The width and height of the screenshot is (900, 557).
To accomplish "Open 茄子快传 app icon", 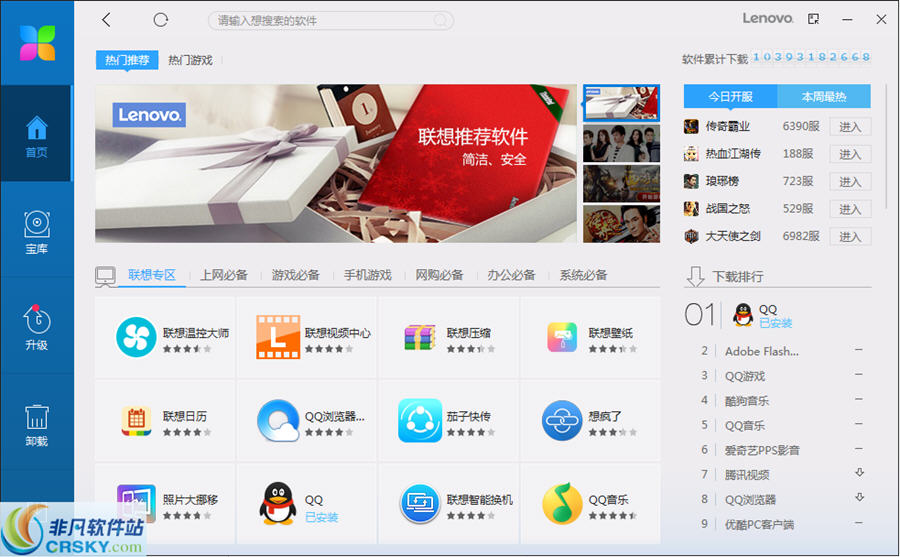I will coord(420,421).
